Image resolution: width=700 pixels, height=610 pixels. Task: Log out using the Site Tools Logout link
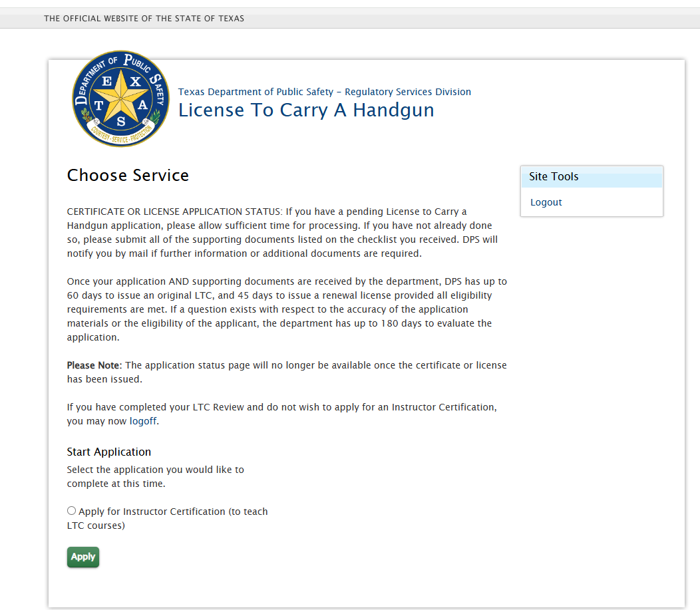tap(546, 202)
